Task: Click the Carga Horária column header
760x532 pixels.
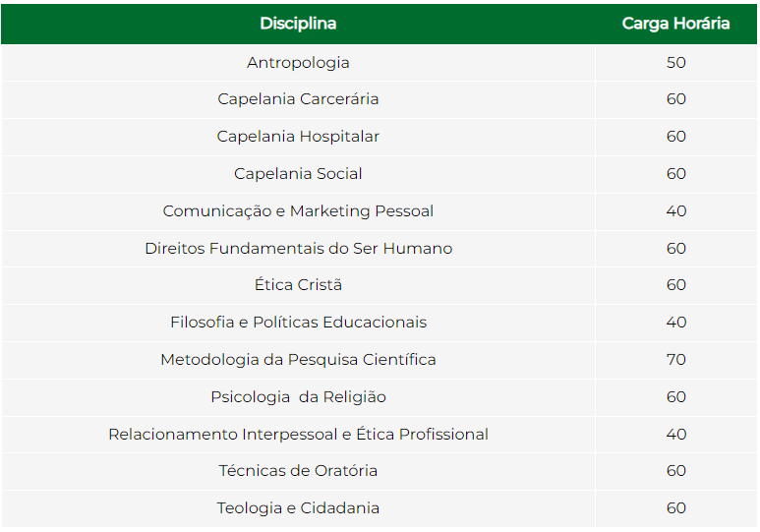Action: tap(675, 24)
